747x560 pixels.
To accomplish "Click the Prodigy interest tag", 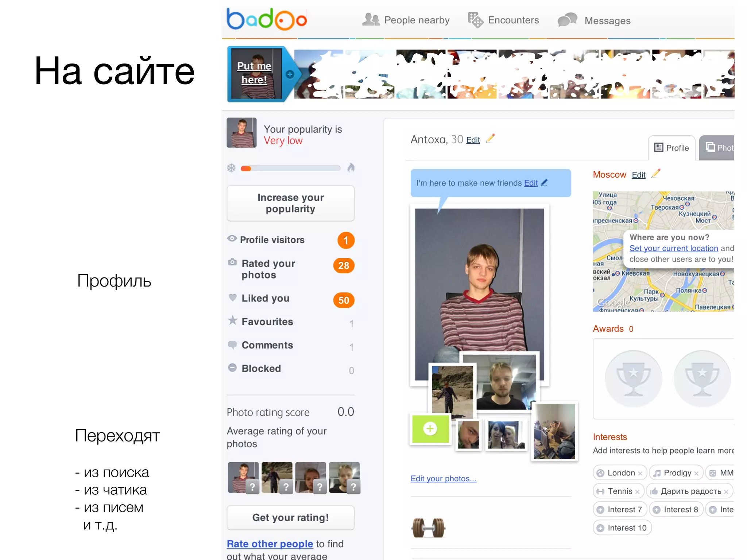I will [x=676, y=473].
